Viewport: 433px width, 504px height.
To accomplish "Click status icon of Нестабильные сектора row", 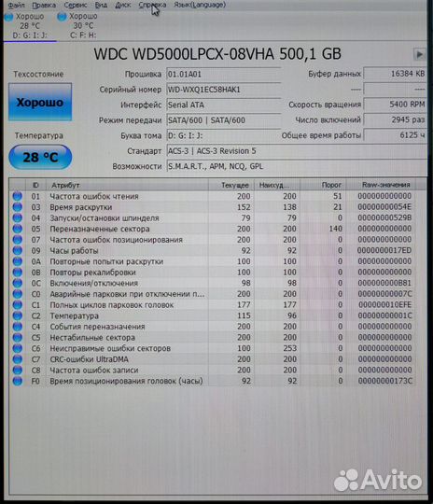I will pos(18,338).
